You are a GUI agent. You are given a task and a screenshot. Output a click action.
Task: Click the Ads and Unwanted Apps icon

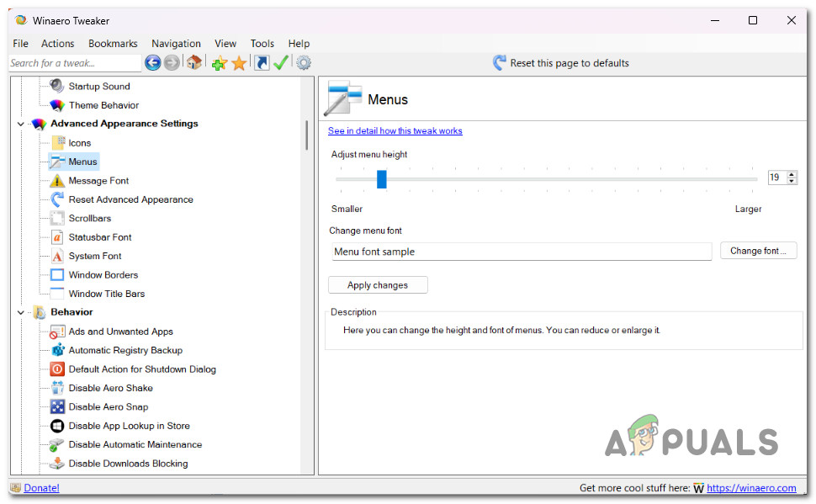click(x=57, y=332)
